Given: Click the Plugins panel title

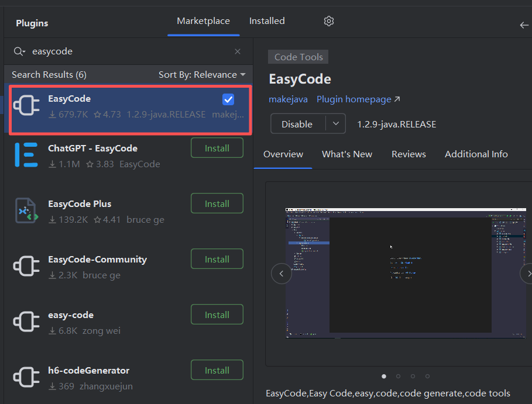Looking at the screenshot, I should [x=32, y=23].
